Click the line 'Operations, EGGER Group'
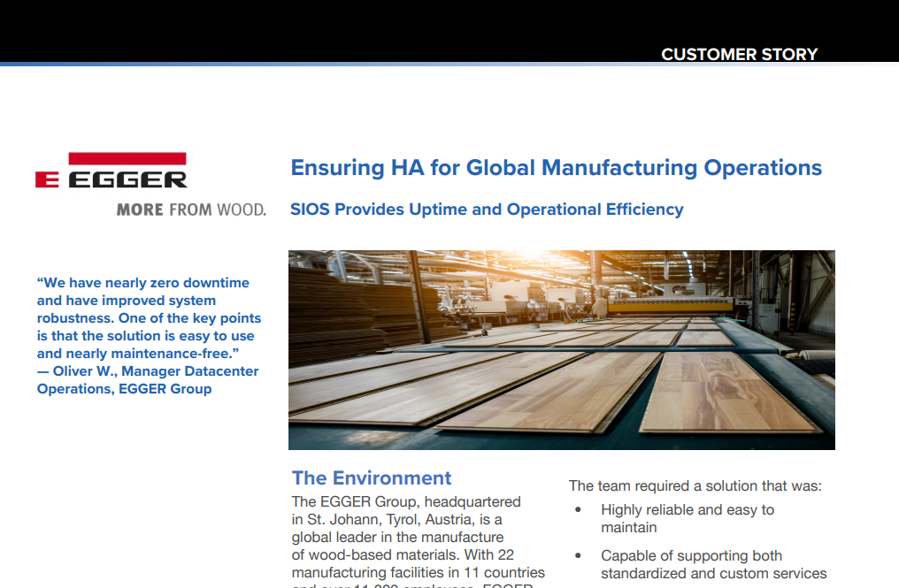Viewport: 899px width, 588px height. click(125, 389)
